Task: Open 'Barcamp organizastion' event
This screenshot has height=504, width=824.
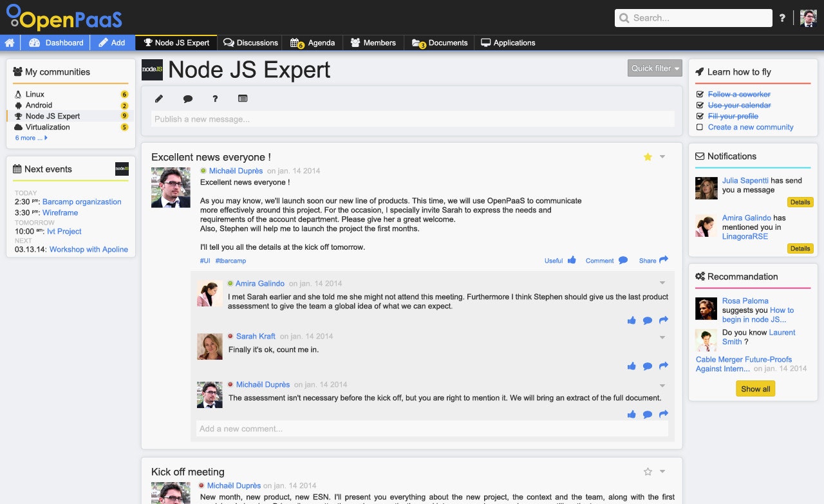Action: [82, 201]
